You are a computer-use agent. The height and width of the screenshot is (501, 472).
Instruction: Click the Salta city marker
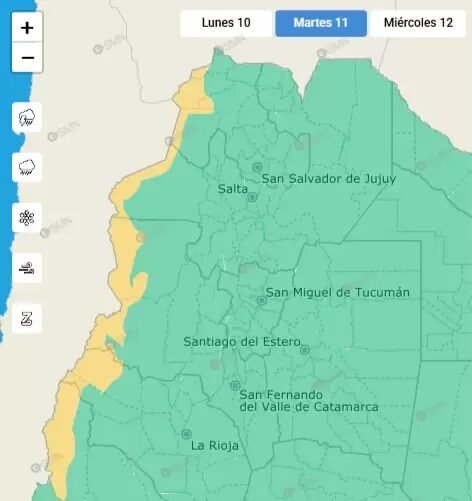click(252, 197)
